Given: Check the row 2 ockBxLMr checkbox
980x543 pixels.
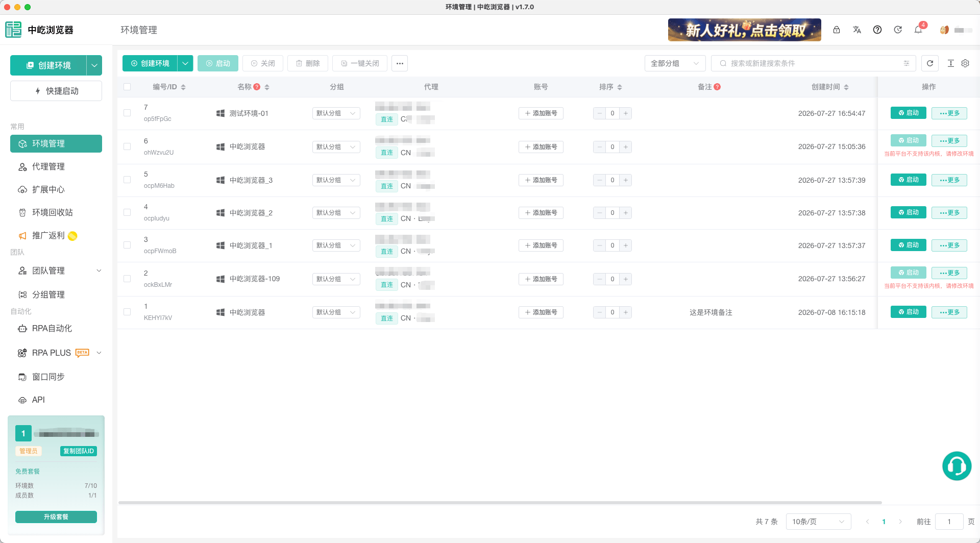Looking at the screenshot, I should 127,279.
